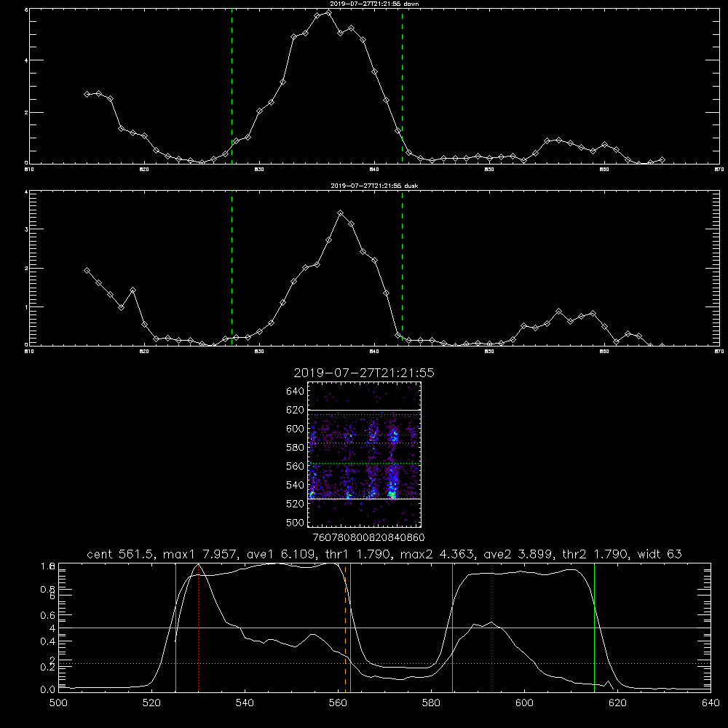Screen dimensions: 728x728
Task: Click the first diamond marker in dusk plot
Action: (87, 270)
